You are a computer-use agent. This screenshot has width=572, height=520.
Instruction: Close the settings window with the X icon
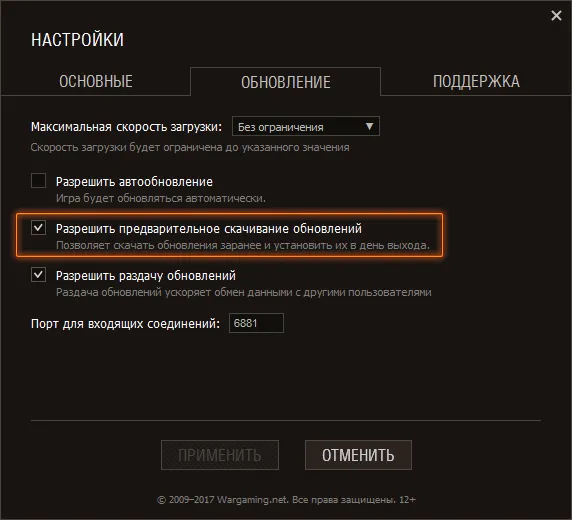(x=556, y=16)
